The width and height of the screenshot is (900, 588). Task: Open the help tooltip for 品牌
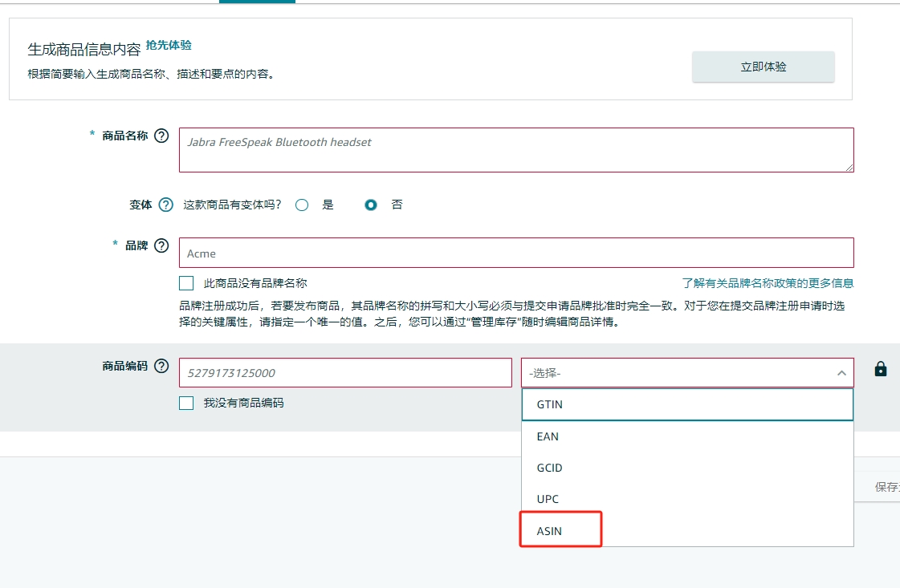click(161, 245)
